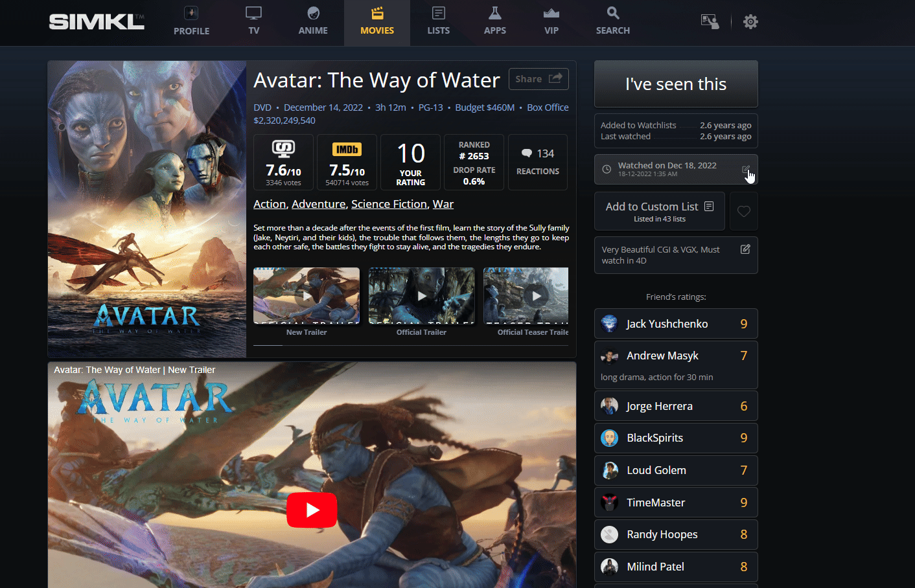The image size is (915, 588).
Task: Open the Adventure genre link
Action: tap(318, 204)
